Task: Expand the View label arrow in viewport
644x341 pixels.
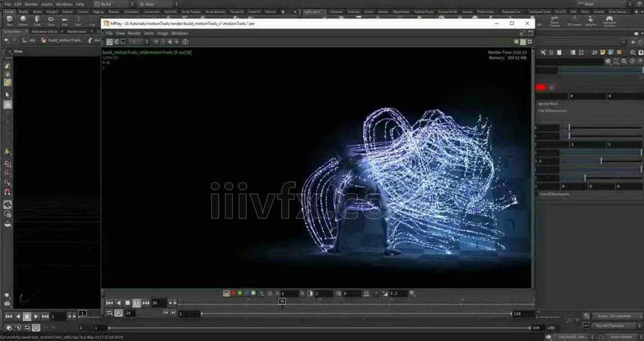Action: pos(9,51)
